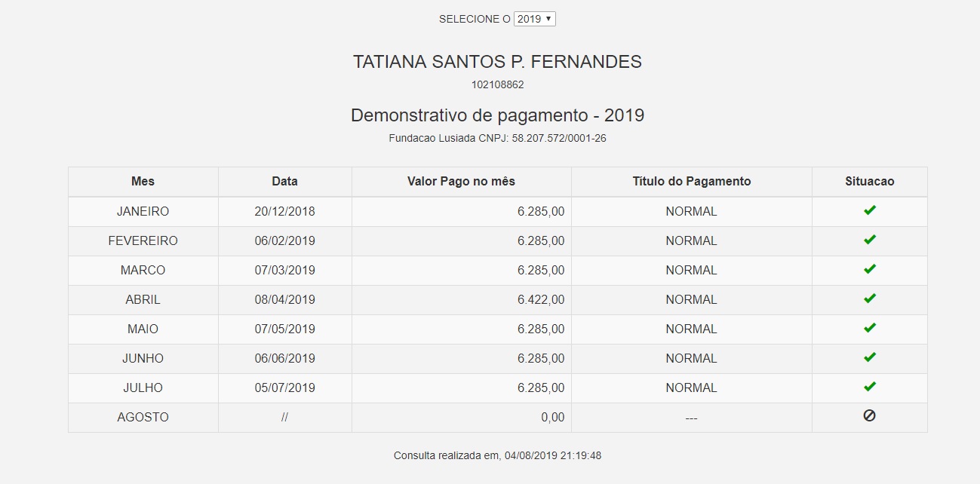Click the green checkmark in the FEVEREIRO row
The width and height of the screenshot is (980, 484).
point(869,240)
